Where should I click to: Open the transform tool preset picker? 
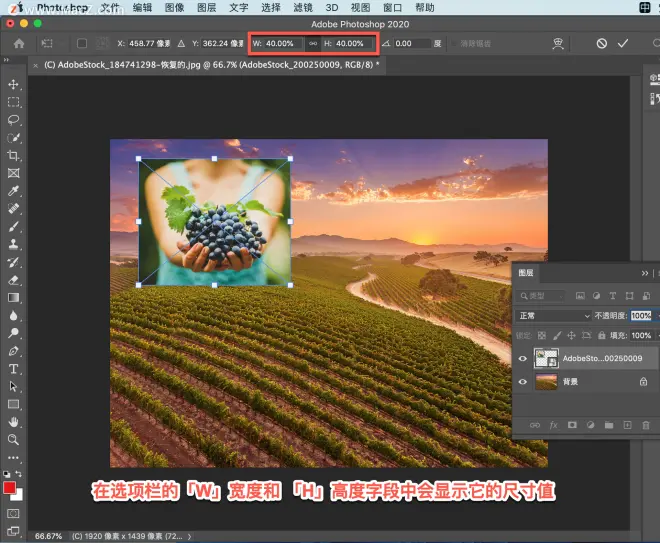coord(49,43)
